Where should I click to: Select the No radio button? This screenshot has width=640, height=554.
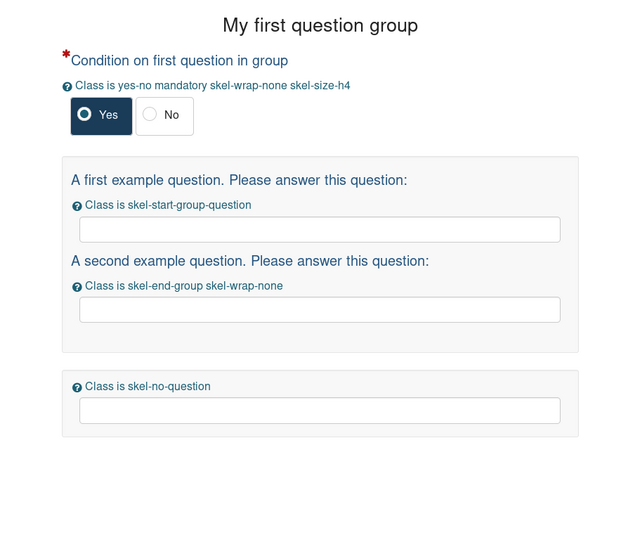(x=149, y=114)
